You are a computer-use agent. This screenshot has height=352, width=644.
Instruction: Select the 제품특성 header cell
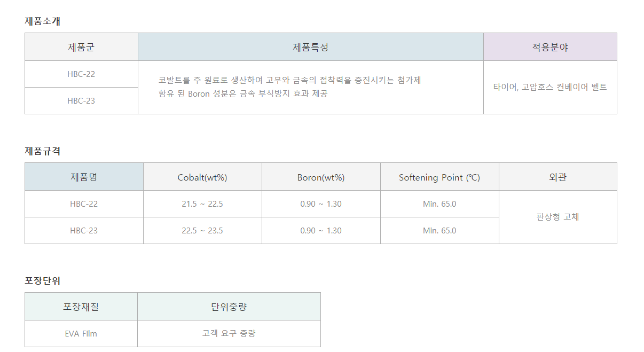pyautogui.click(x=311, y=47)
